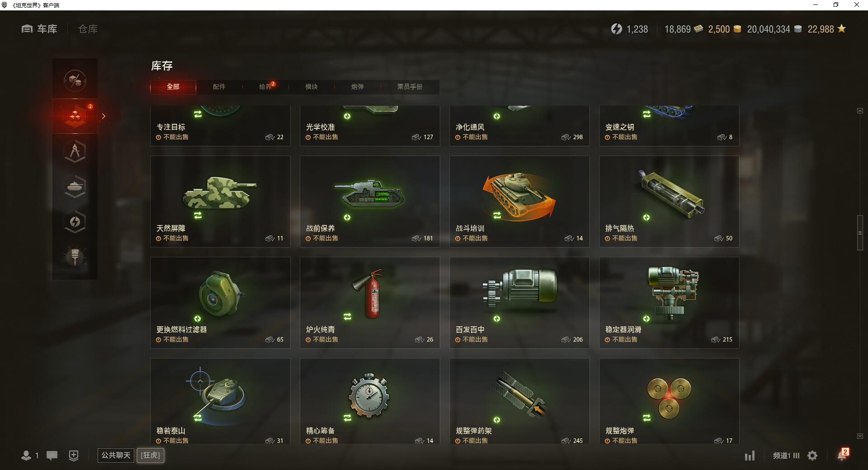This screenshot has width=868, height=470.
Task: Click the chat bubble icon
Action: [x=52, y=456]
